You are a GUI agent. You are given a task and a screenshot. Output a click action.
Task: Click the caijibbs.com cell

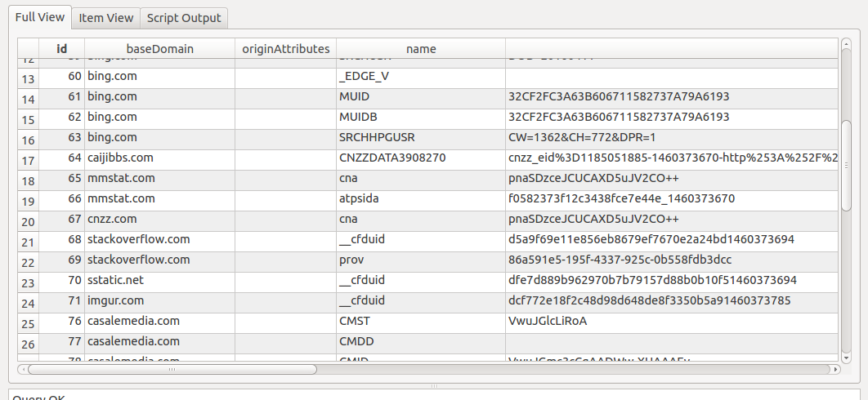[160, 158]
